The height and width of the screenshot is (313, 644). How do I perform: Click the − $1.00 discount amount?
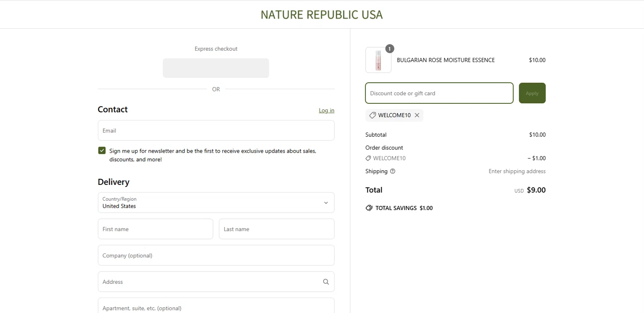(537, 158)
